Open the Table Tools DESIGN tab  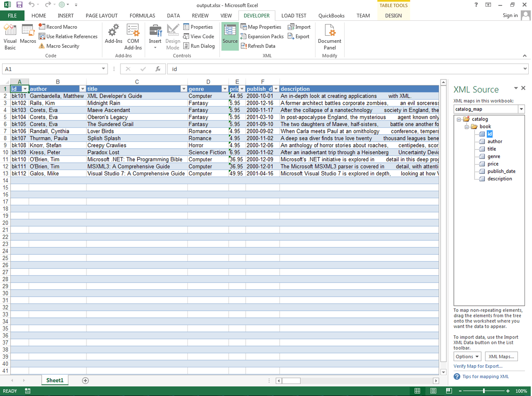tap(393, 15)
